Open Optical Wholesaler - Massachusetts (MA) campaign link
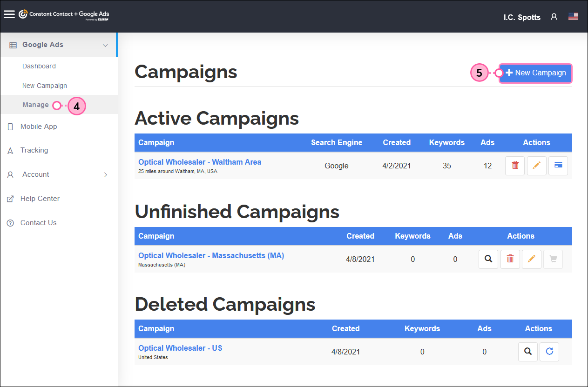 pos(211,255)
